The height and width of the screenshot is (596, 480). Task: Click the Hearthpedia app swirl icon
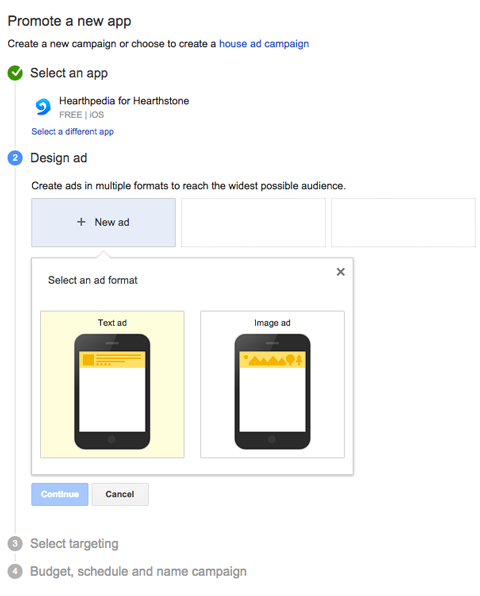pyautogui.click(x=43, y=107)
